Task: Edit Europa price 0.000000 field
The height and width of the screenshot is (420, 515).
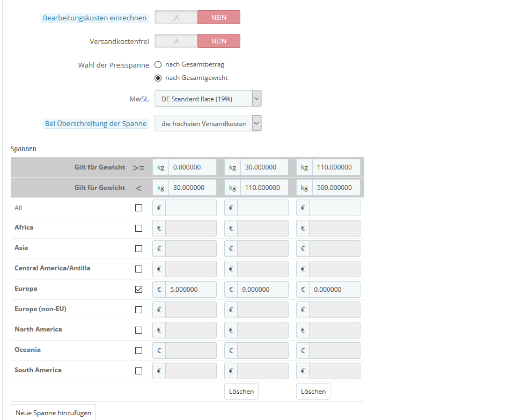Action: (x=335, y=289)
